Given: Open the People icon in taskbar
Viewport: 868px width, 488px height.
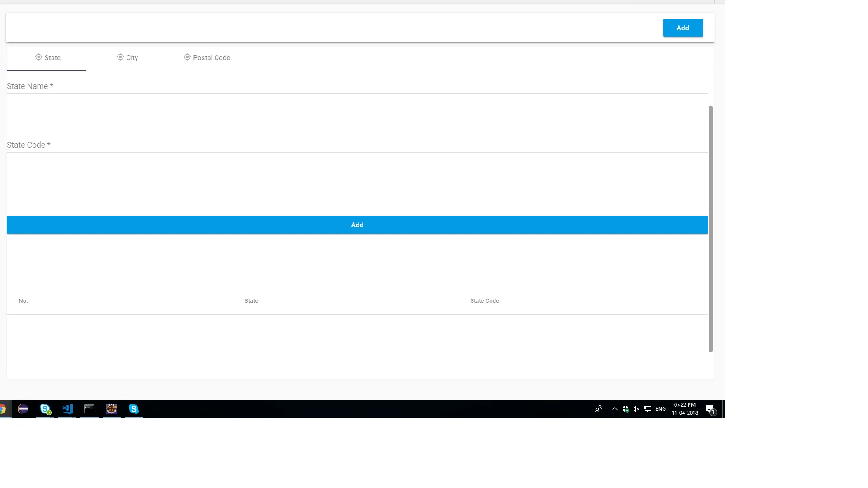Looking at the screenshot, I should click(599, 409).
